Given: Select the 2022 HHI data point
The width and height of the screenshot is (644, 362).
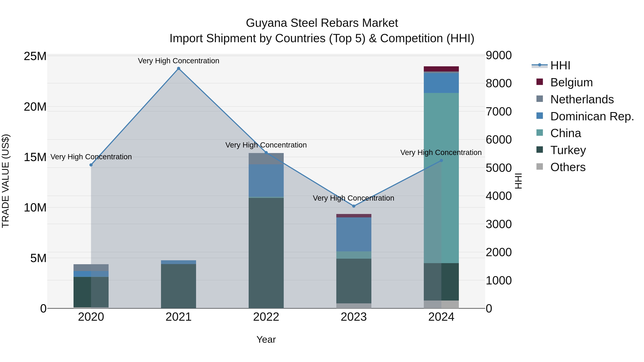Looking at the screenshot, I should pos(266,153).
